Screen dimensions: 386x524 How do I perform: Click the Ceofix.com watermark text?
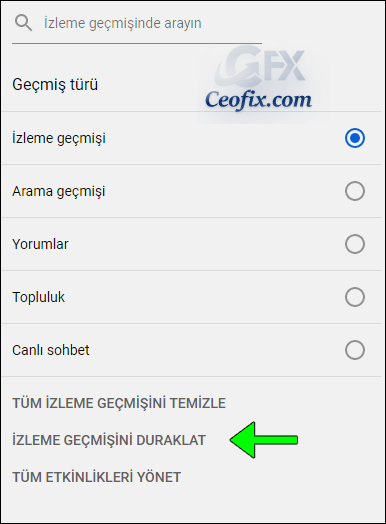coord(258,100)
